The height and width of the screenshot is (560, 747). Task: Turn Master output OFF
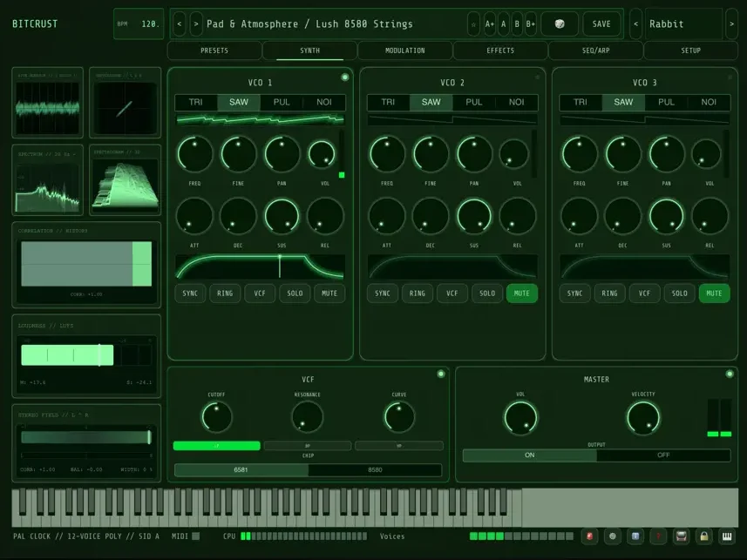coord(663,455)
